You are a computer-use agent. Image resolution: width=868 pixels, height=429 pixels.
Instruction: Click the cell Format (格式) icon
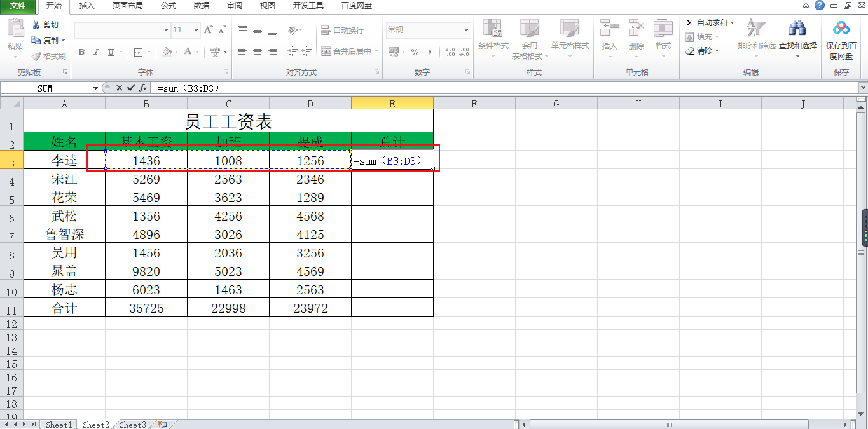click(663, 29)
